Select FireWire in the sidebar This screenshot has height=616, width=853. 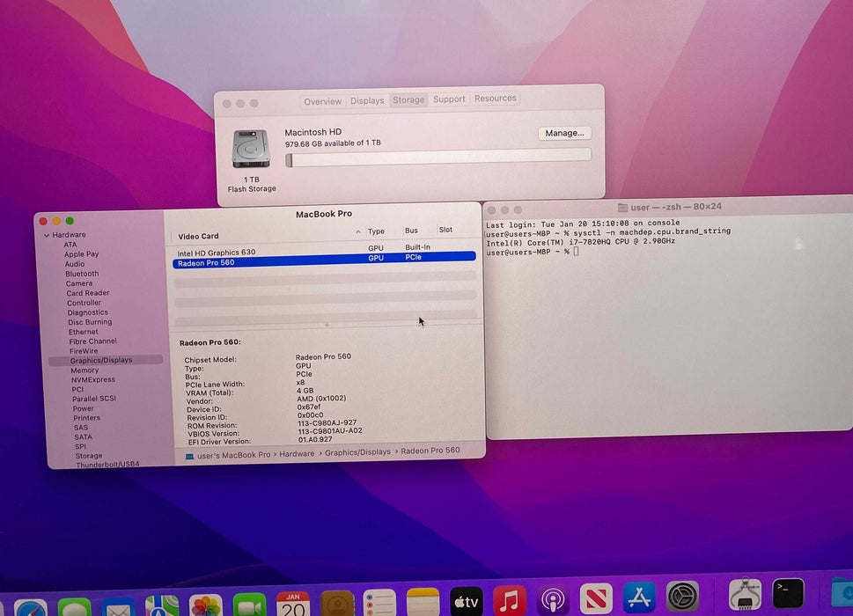point(84,350)
